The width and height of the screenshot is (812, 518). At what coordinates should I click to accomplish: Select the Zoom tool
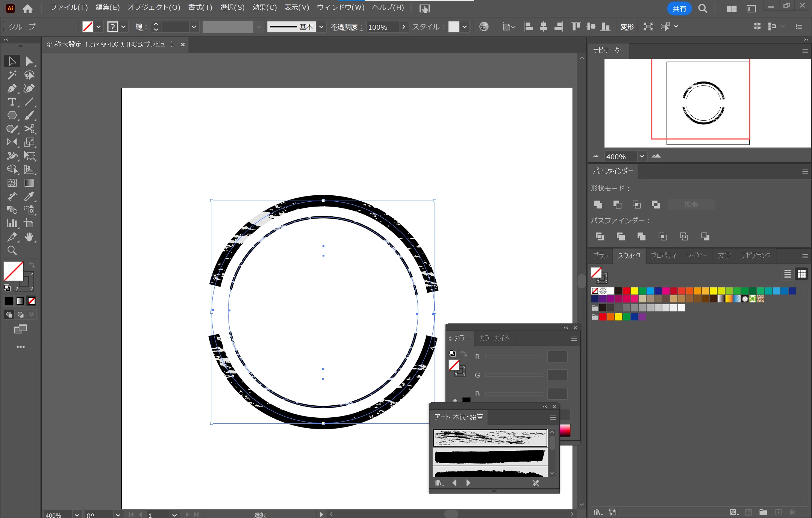[x=12, y=251]
